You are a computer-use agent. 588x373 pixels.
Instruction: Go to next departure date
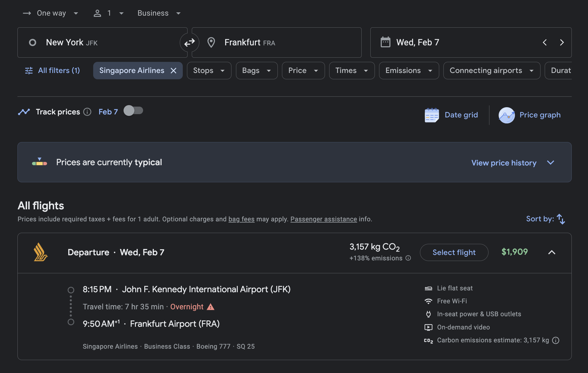pos(562,42)
